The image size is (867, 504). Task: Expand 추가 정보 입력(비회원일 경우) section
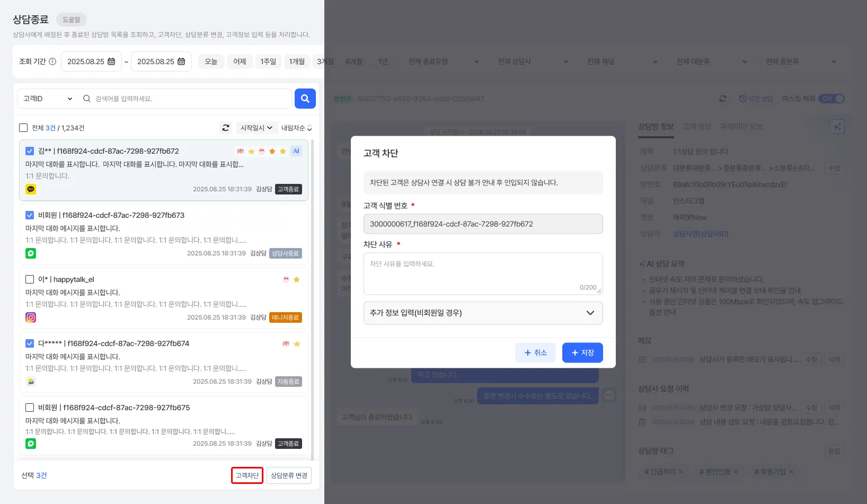483,313
